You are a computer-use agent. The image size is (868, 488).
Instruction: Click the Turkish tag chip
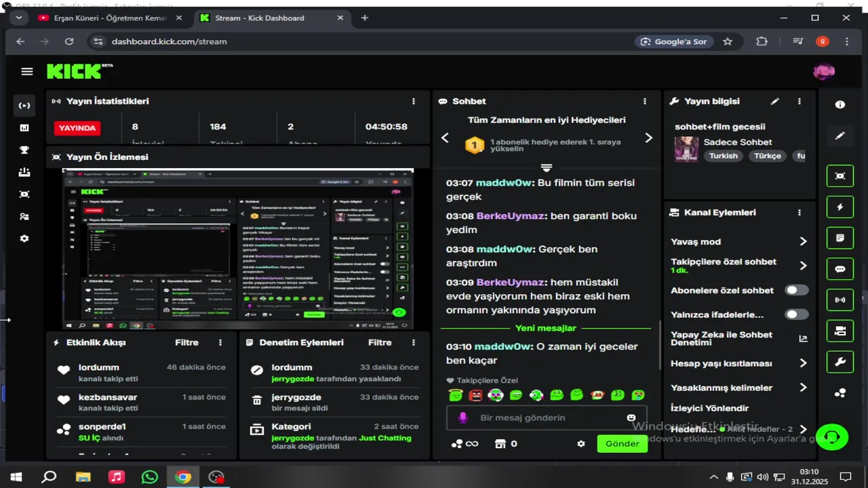(x=724, y=155)
